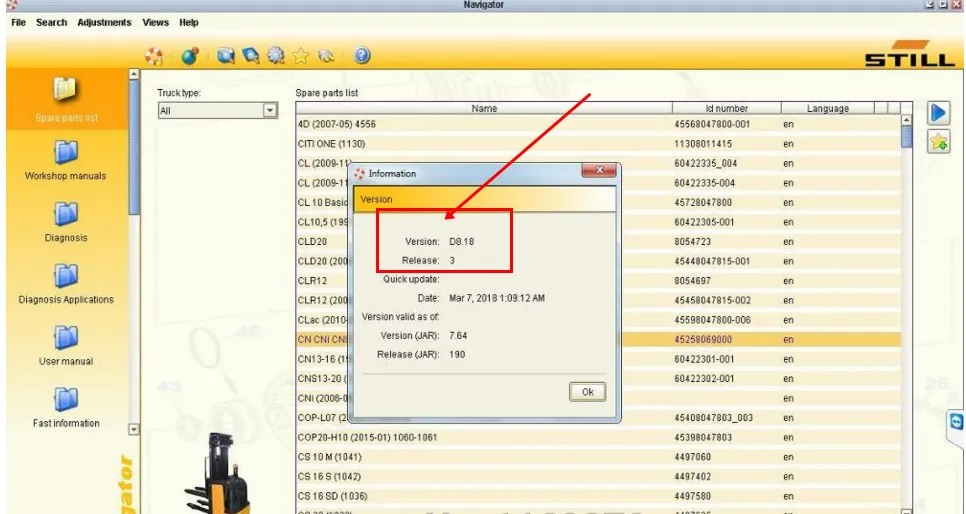Image resolution: width=966 pixels, height=514 pixels.
Task: Select the CS 16 S (1042) row
Action: (598, 476)
